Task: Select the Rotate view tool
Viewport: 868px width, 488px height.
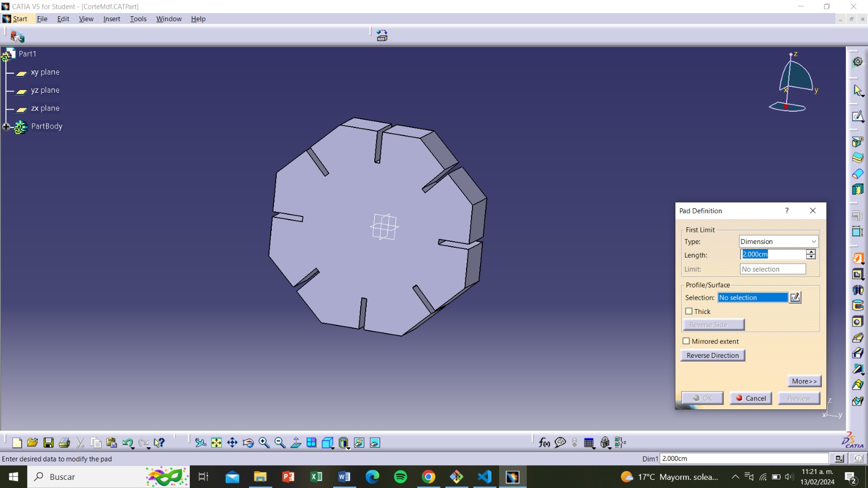Action: click(248, 443)
